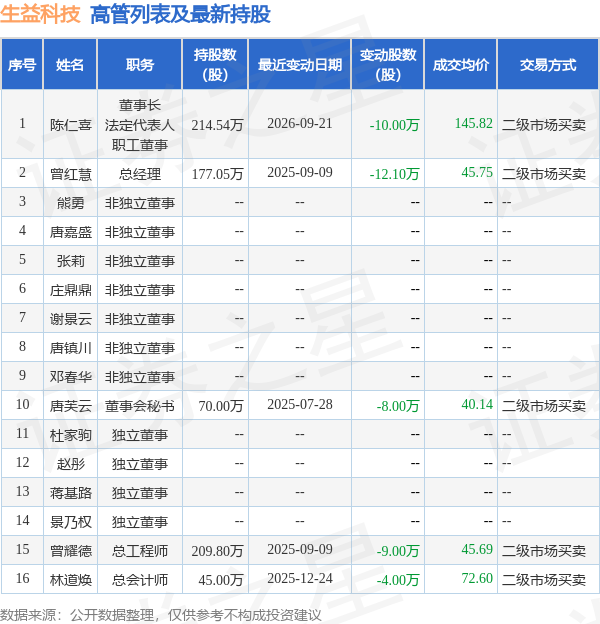Click the 职务 column header
The height and width of the screenshot is (624, 600).
(140, 64)
